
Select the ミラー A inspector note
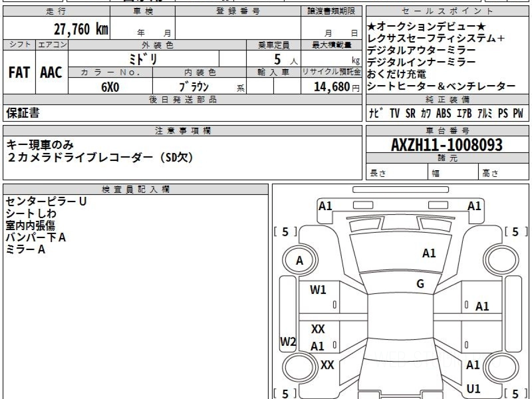pos(25,250)
